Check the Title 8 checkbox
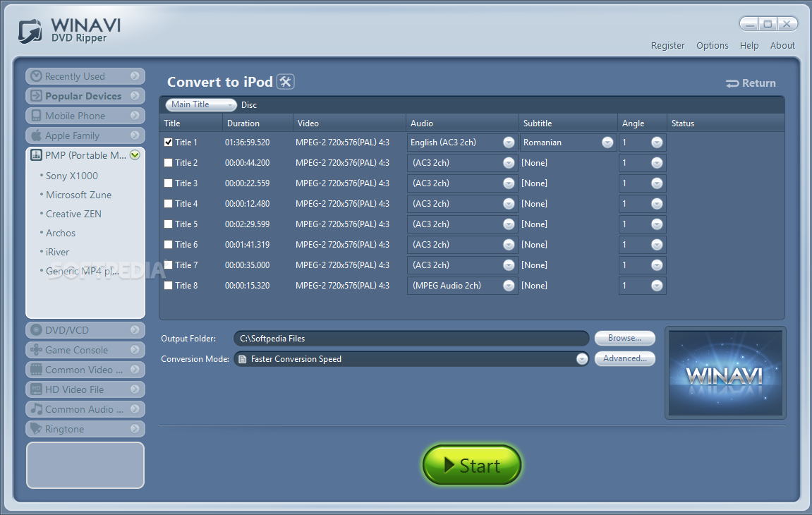The image size is (812, 515). pyautogui.click(x=169, y=286)
